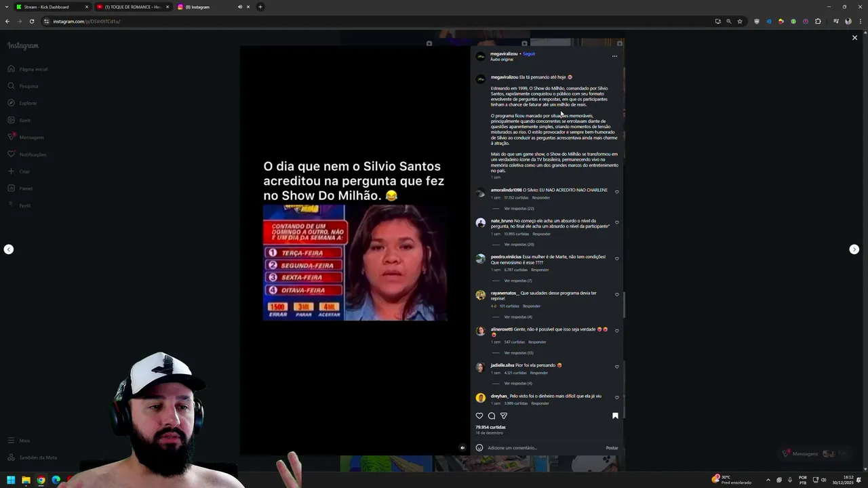Open Chrome three-dot menu
Viewport: 868px width, 488px height.
click(860, 21)
